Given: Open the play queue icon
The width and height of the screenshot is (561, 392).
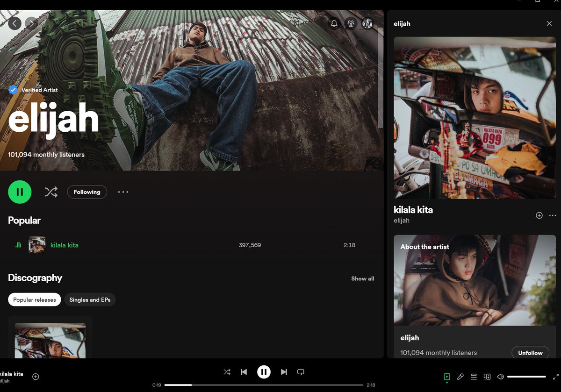Looking at the screenshot, I should (x=474, y=377).
